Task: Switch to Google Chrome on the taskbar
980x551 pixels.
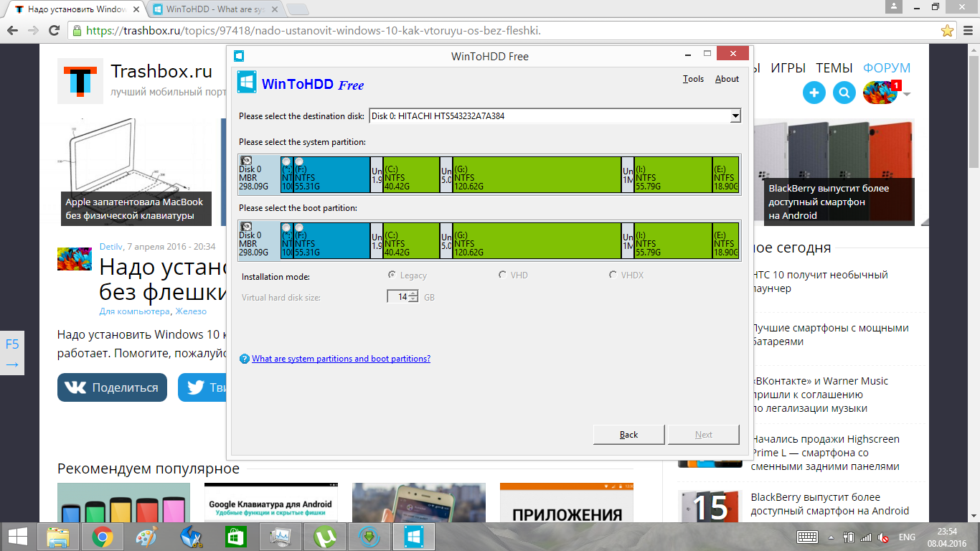Action: point(103,537)
